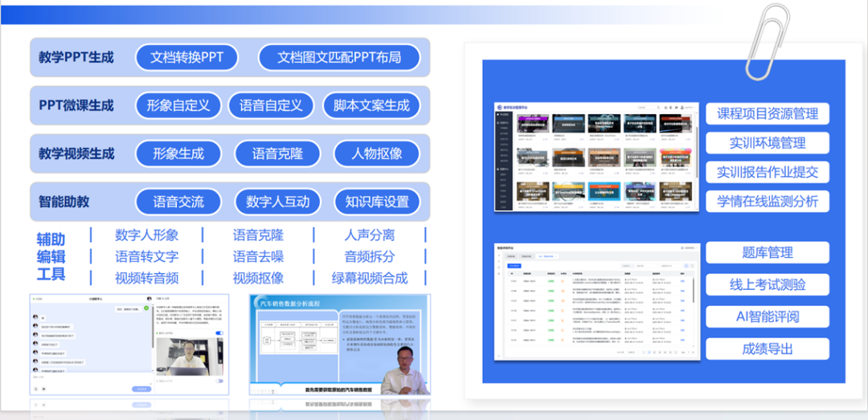Open the 脚本文案生成 option
868x420 pixels.
point(371,105)
